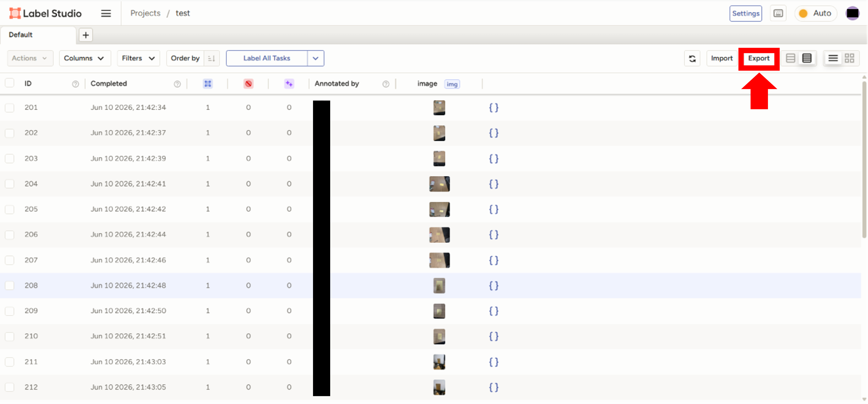Open project Settings
This screenshot has width=868, height=404.
745,13
